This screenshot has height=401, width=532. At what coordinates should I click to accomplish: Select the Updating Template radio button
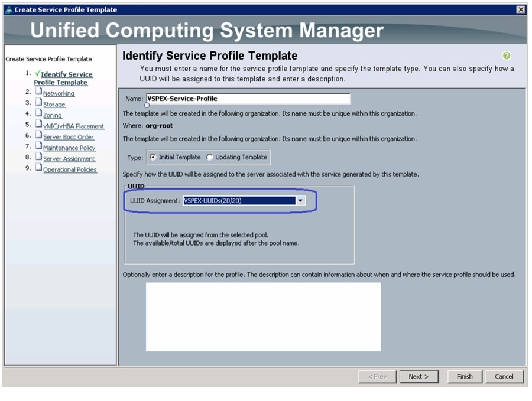point(209,157)
